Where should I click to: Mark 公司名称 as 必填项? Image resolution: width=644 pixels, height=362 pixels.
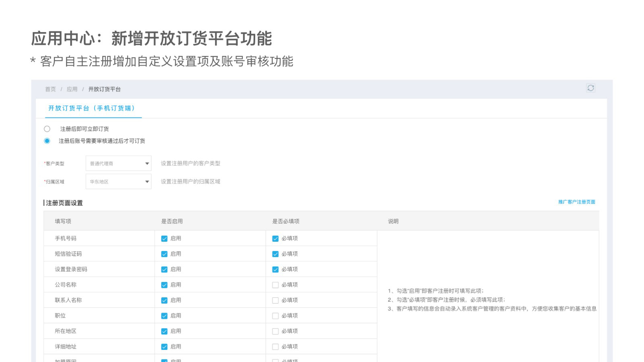275,285
